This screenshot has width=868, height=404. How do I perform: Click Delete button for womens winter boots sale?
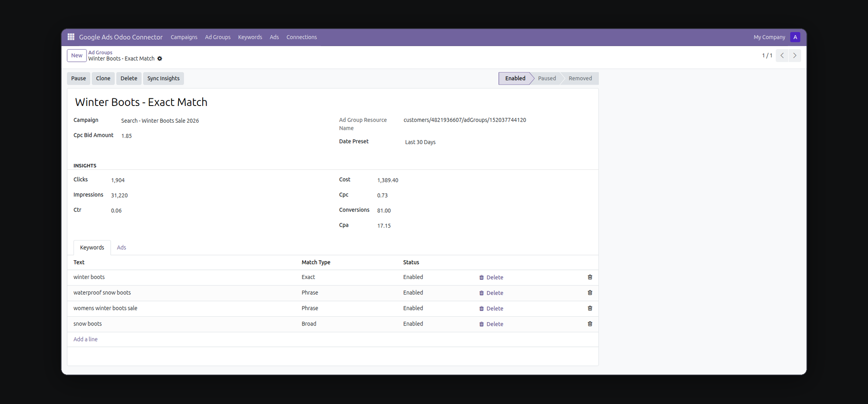click(x=491, y=308)
